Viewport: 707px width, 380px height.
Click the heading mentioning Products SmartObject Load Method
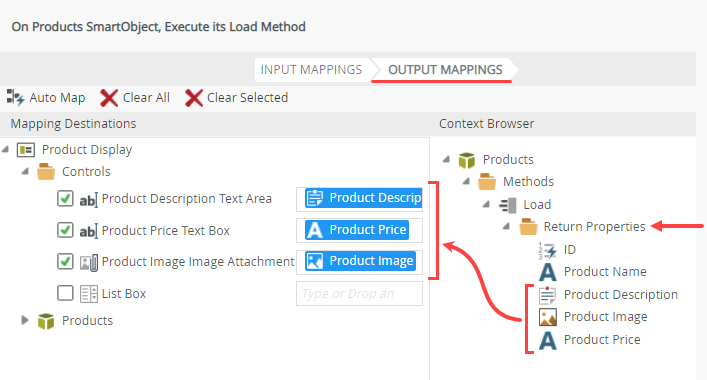[158, 27]
